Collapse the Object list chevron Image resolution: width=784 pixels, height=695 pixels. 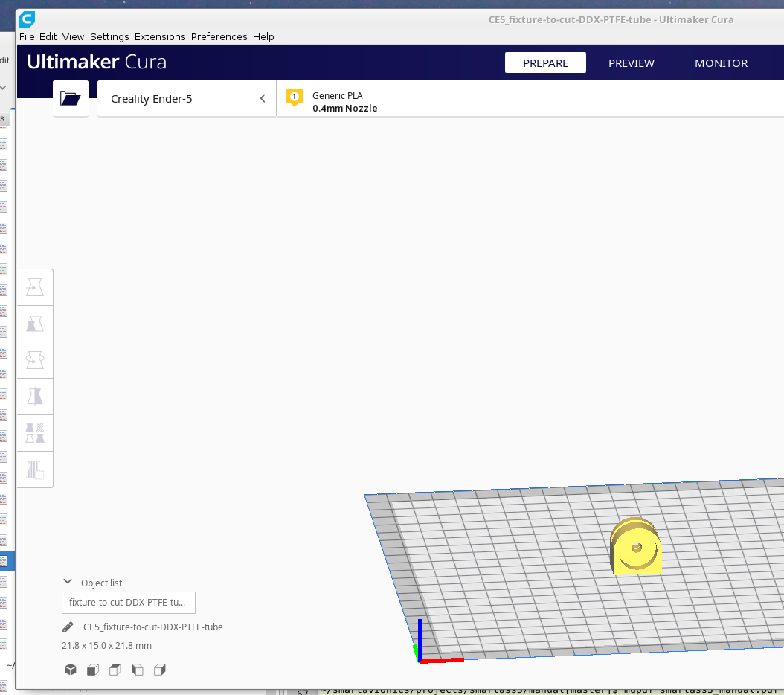(68, 582)
